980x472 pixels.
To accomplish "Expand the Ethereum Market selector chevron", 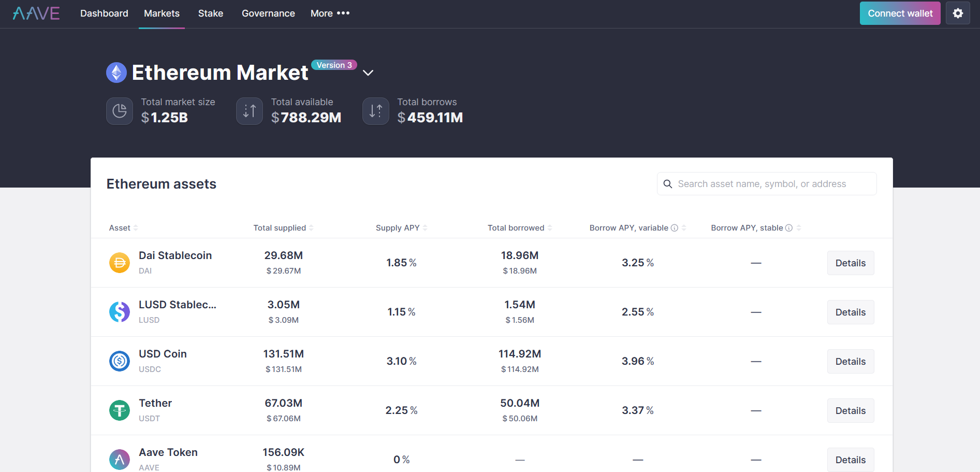I will point(368,73).
